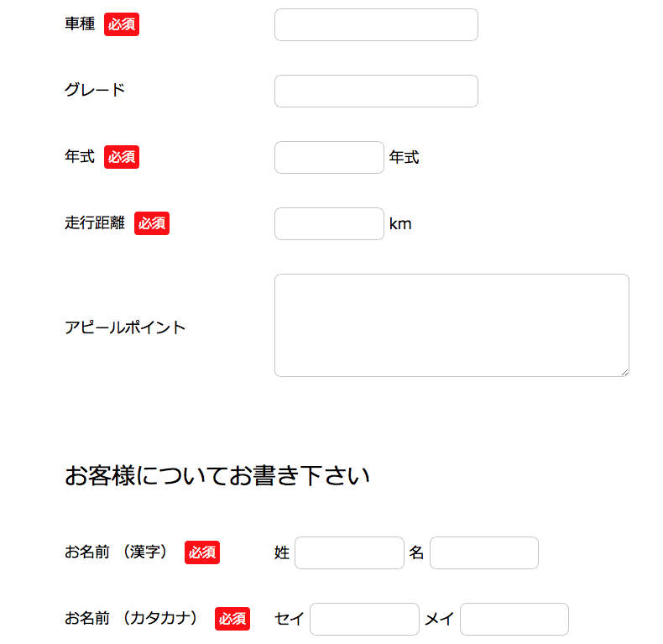Click the アピールポイント field label
663x644 pixels.
pyautogui.click(x=125, y=327)
